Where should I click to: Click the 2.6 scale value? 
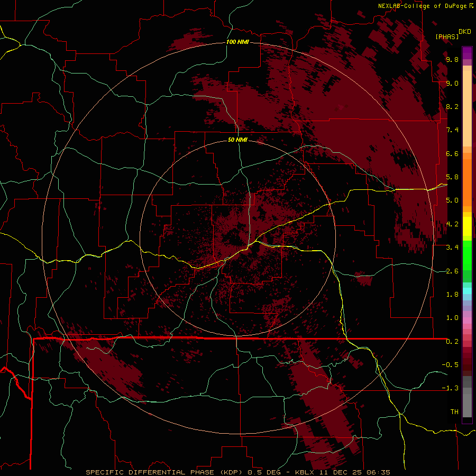pos(452,271)
